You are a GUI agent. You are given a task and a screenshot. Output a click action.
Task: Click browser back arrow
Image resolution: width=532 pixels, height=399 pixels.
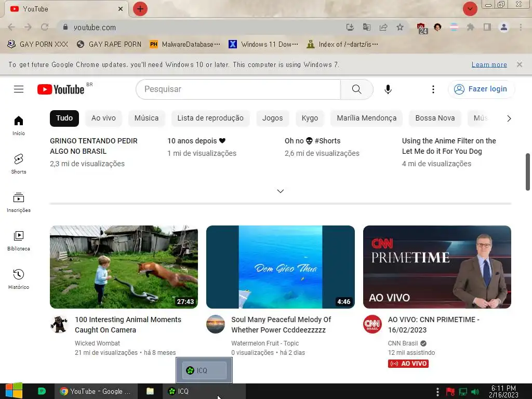tap(11, 27)
